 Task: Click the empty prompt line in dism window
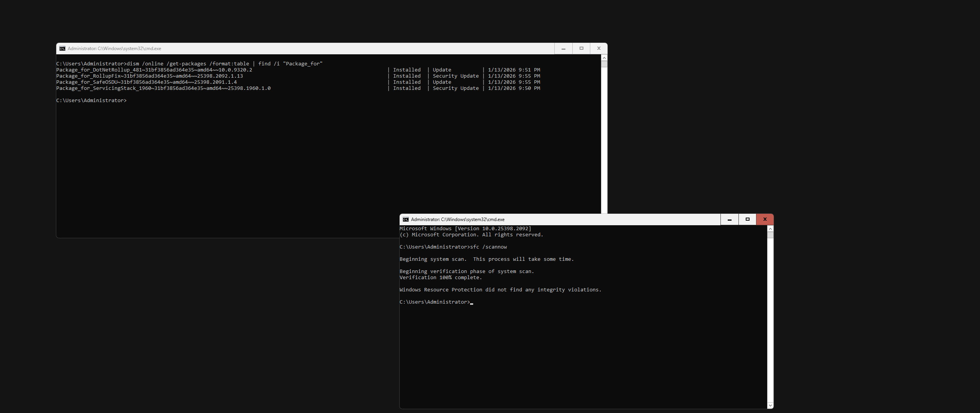tap(91, 101)
